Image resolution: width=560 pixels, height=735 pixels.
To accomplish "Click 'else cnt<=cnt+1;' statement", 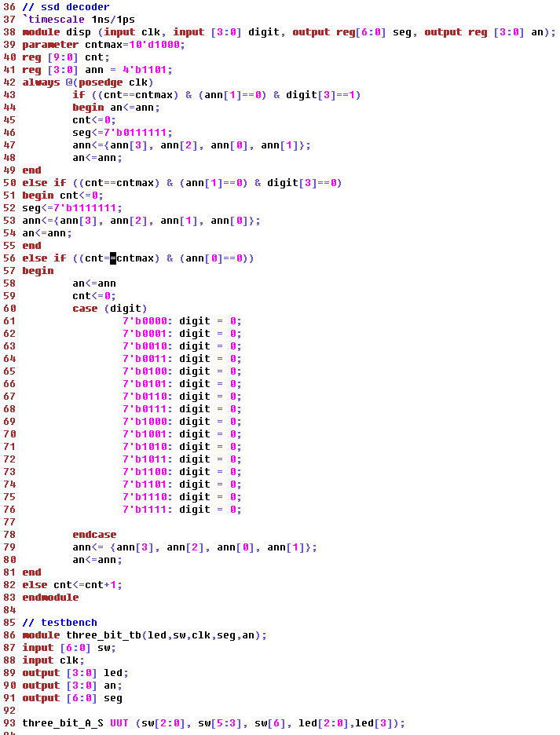I will click(x=71, y=585).
